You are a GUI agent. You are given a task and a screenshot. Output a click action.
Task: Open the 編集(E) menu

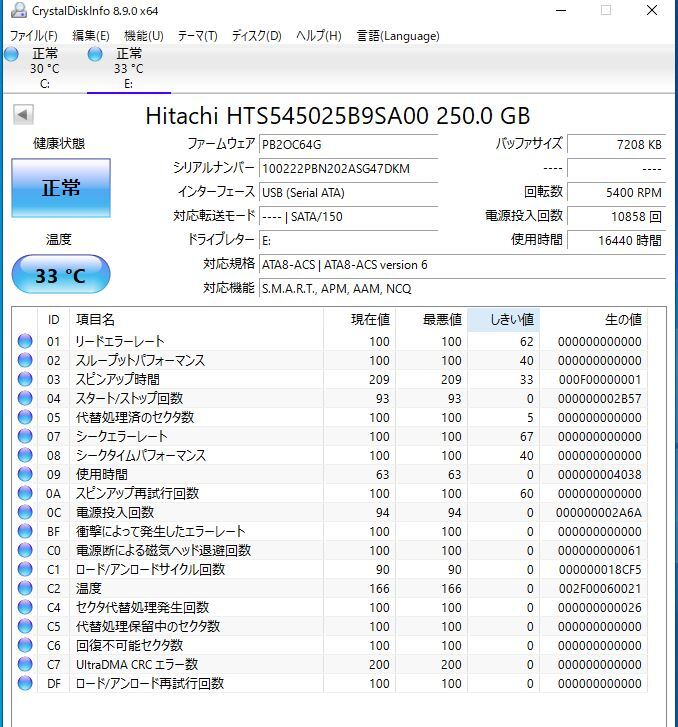click(x=91, y=36)
